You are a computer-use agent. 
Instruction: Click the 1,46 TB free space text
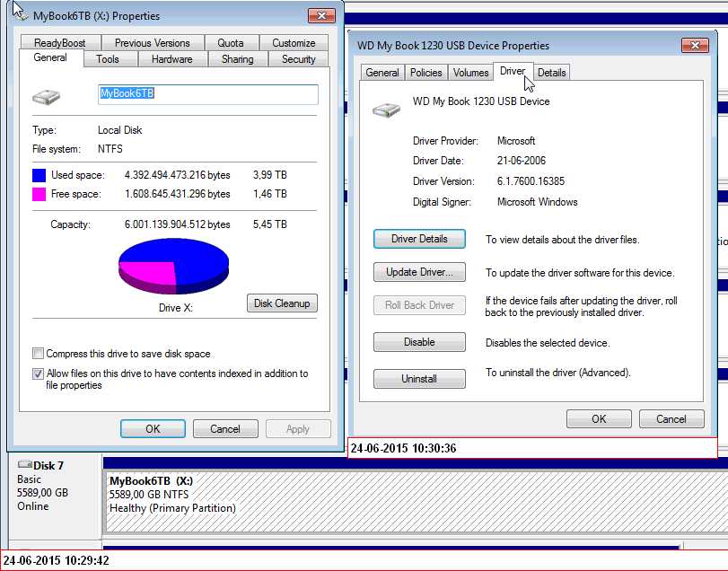pyautogui.click(x=270, y=194)
